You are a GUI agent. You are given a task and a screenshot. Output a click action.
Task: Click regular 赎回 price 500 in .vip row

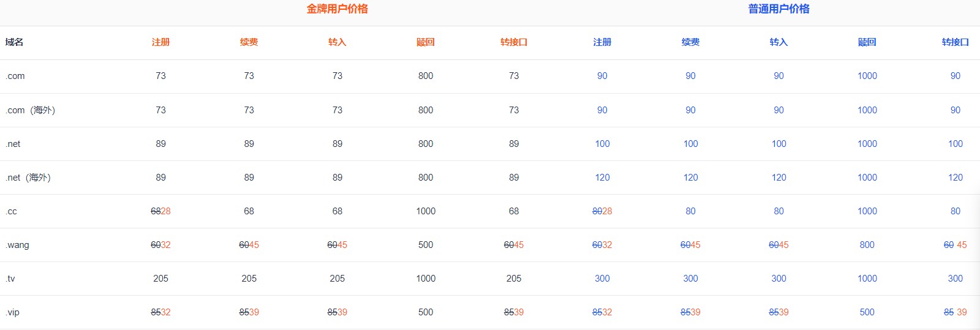click(867, 312)
